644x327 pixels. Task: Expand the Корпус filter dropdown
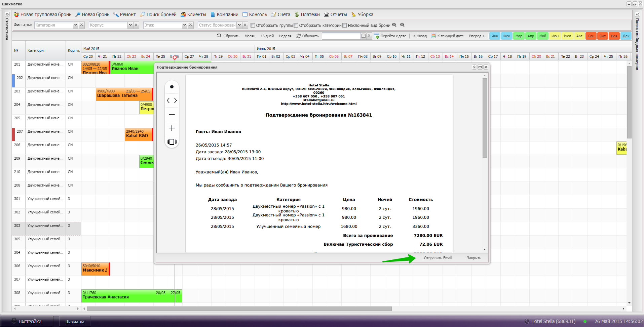coord(130,25)
